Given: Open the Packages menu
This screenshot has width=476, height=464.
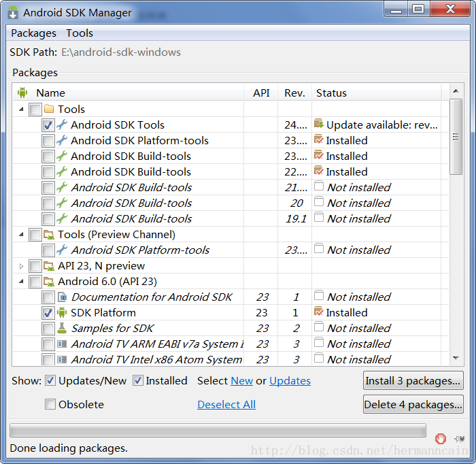Looking at the screenshot, I should click(34, 33).
